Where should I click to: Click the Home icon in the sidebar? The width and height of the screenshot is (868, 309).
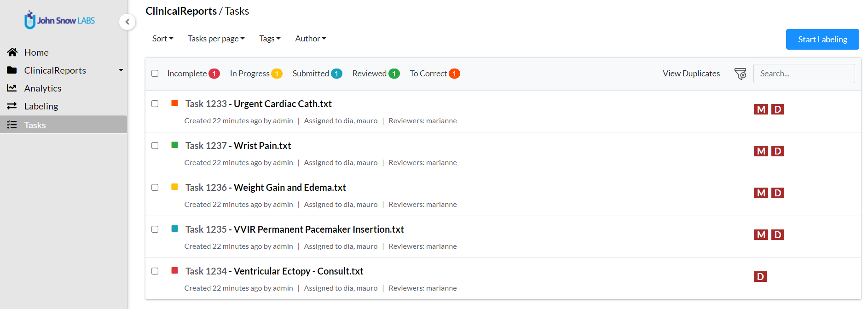(x=12, y=52)
